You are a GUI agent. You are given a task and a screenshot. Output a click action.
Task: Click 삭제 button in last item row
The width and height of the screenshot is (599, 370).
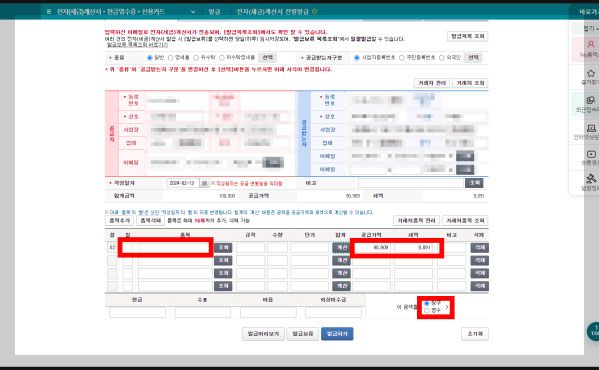pyautogui.click(x=479, y=286)
